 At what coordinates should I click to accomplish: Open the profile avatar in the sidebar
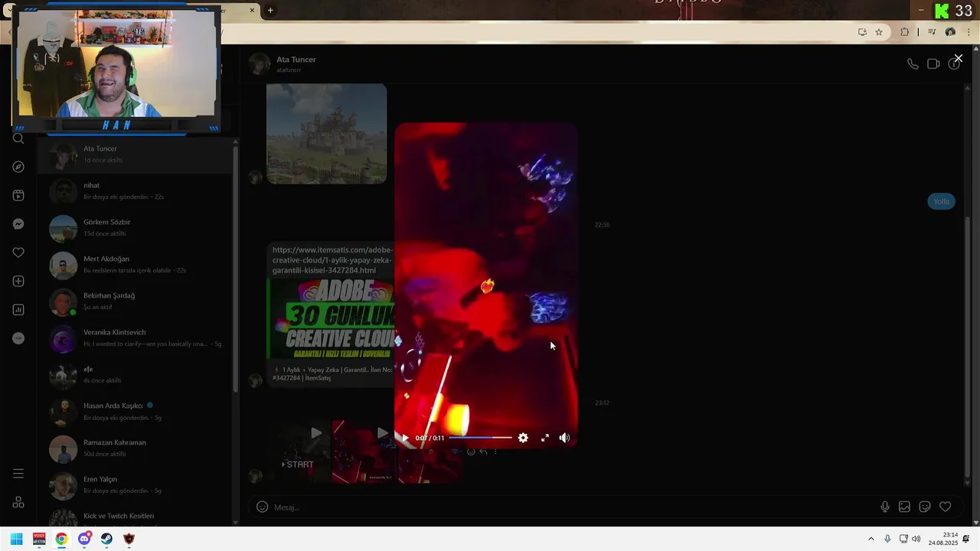pyautogui.click(x=18, y=338)
